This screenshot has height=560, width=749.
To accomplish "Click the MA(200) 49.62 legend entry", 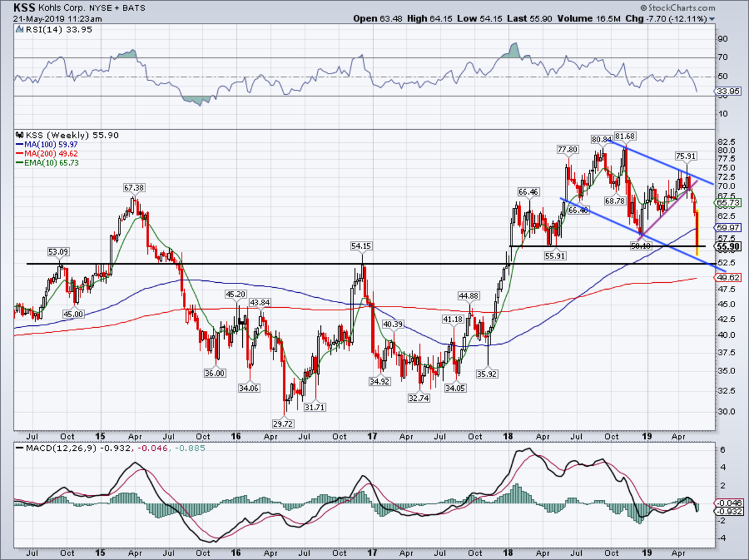I will pos(46,154).
